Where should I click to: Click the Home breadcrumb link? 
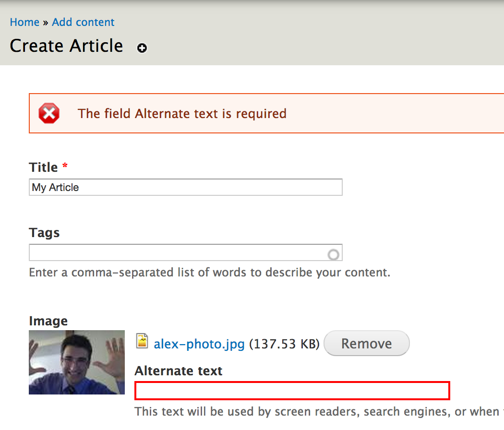(24, 22)
